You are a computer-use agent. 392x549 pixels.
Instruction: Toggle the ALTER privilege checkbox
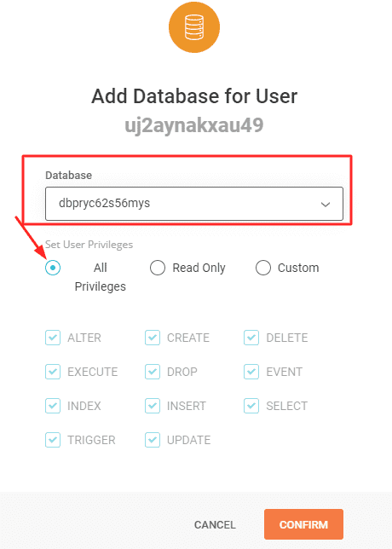click(x=53, y=338)
